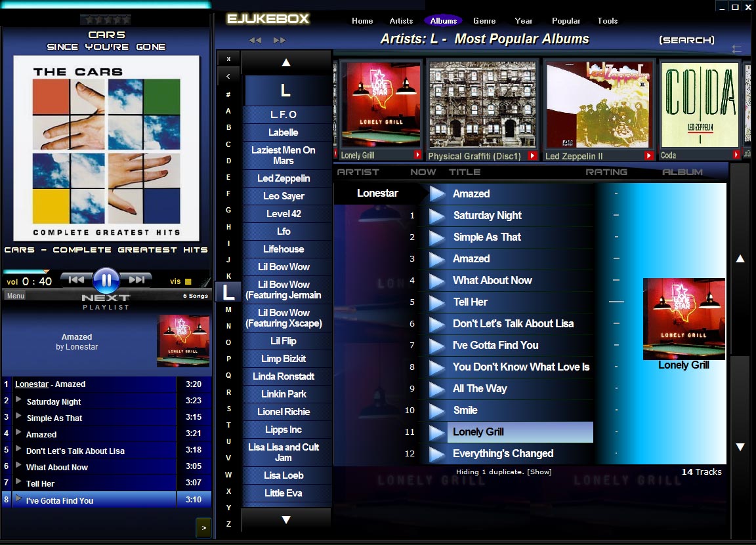Viewport: 756px width, 545px height.
Task: Select play arrow beside Tell Her track
Action: (x=435, y=302)
